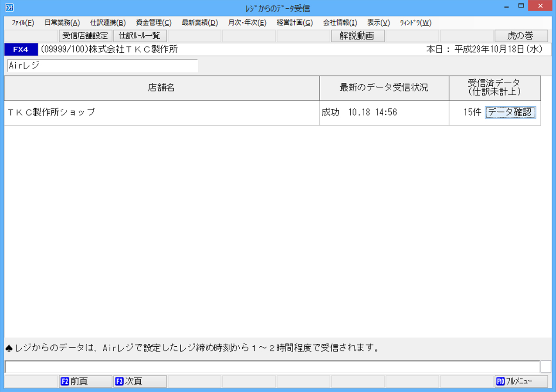Screen dimensions: 556x392
Task: Click the FX4 application icon in title bar
Action: (9, 8)
